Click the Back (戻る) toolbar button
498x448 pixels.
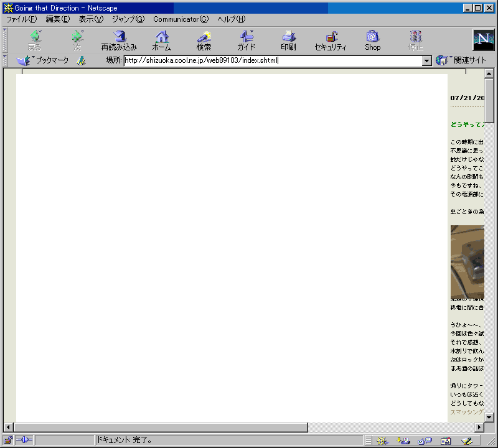click(35, 40)
